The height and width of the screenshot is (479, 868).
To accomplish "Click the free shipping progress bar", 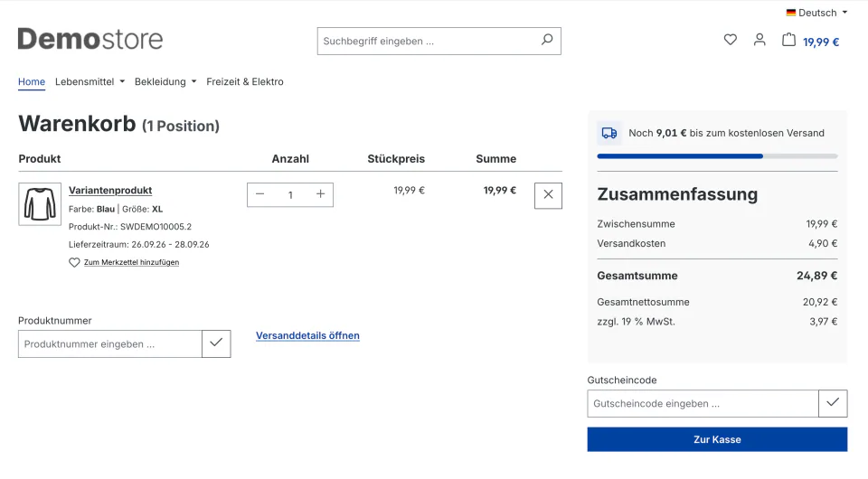I will tap(717, 156).
